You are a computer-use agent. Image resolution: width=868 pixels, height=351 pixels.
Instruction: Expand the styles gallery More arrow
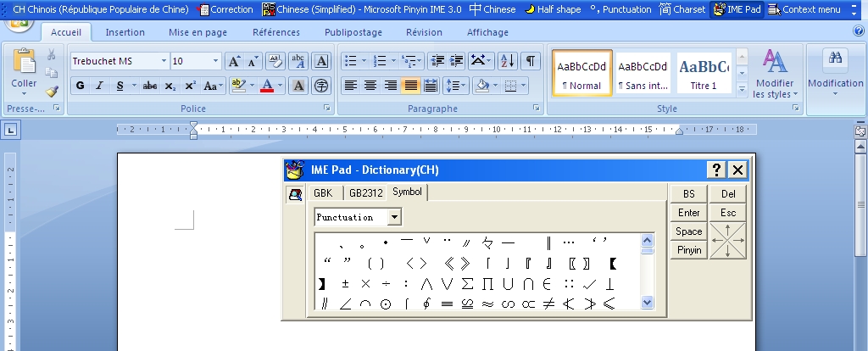click(x=742, y=88)
